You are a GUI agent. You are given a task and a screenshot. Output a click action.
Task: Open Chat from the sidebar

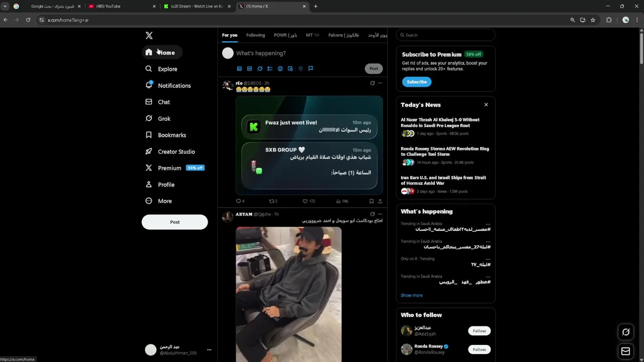pyautogui.click(x=158, y=102)
